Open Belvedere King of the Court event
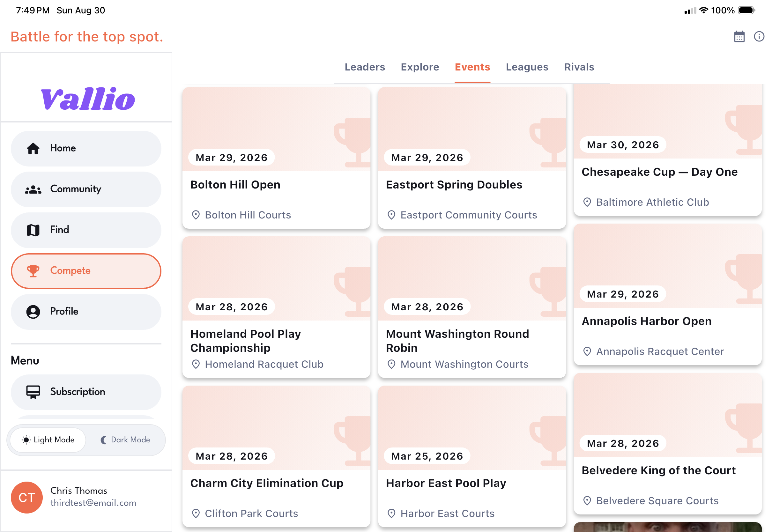The width and height of the screenshot is (772, 532). click(x=667, y=444)
